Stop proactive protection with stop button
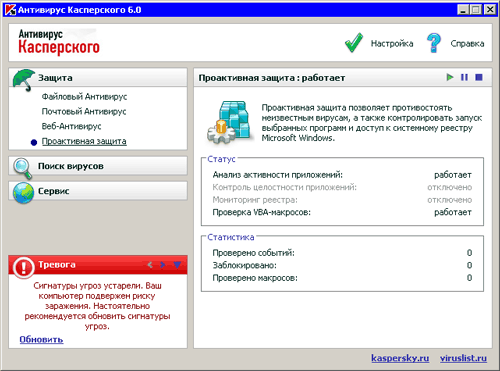This screenshot has width=500, height=371. click(479, 77)
